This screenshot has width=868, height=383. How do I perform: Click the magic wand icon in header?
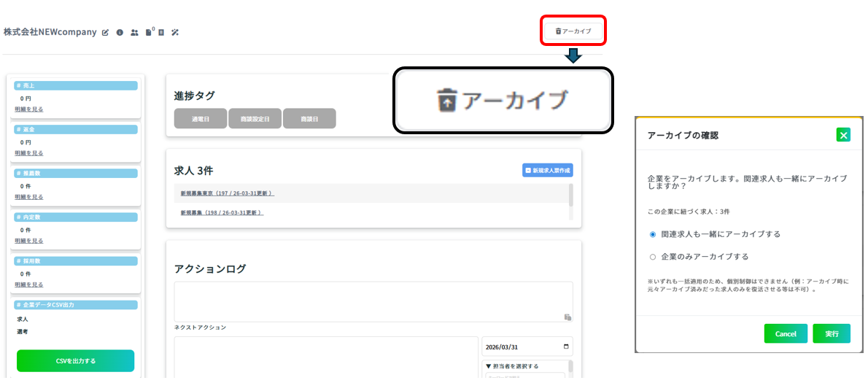(x=175, y=33)
